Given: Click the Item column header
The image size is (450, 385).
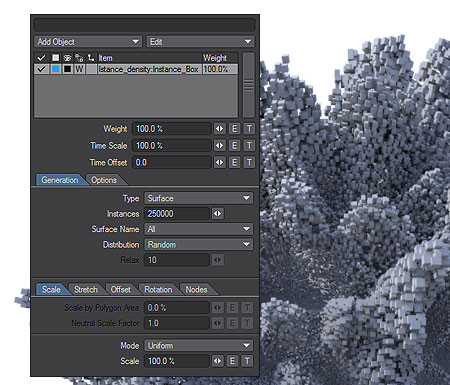Looking at the screenshot, I should coord(149,58).
